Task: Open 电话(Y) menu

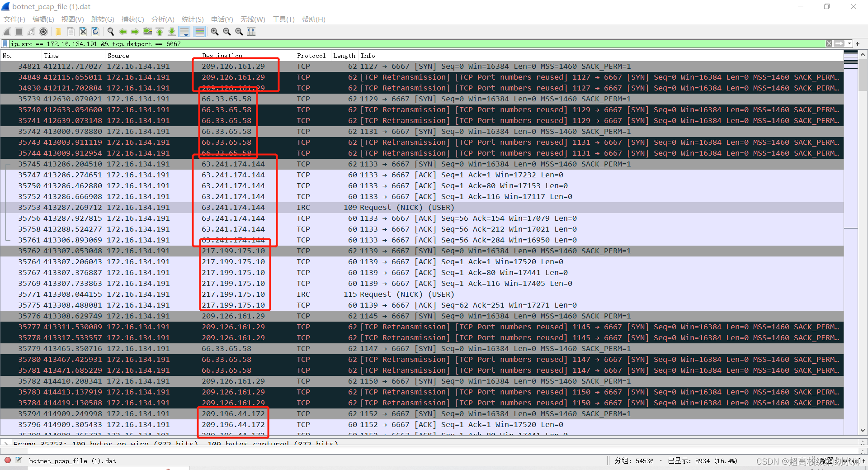Action: point(222,19)
